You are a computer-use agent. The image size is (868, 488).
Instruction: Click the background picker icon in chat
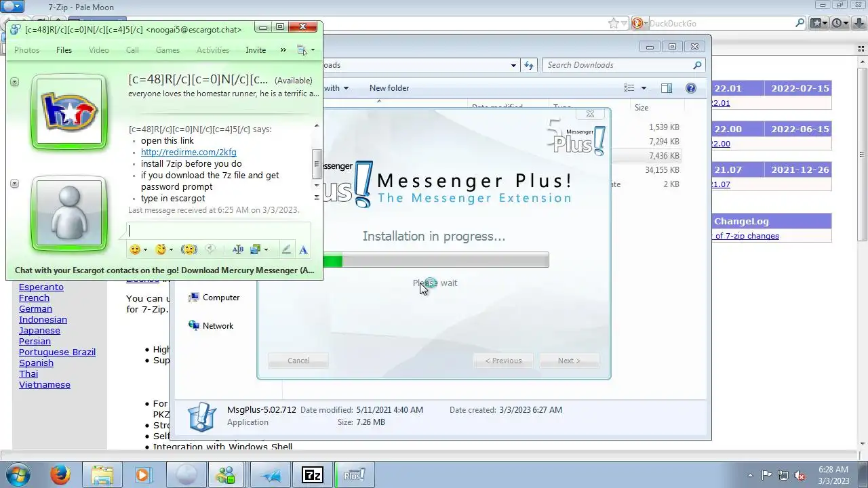coord(255,249)
